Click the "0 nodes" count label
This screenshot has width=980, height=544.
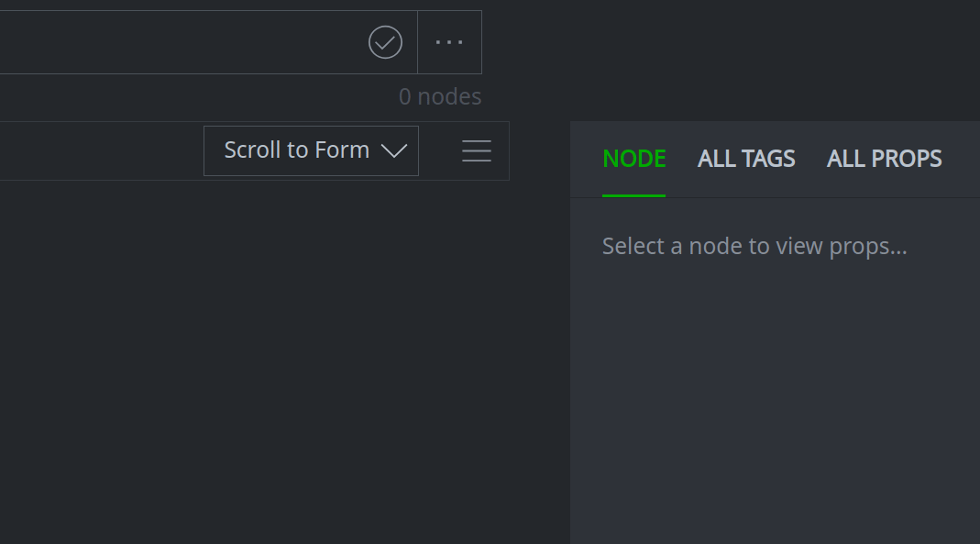pos(439,96)
